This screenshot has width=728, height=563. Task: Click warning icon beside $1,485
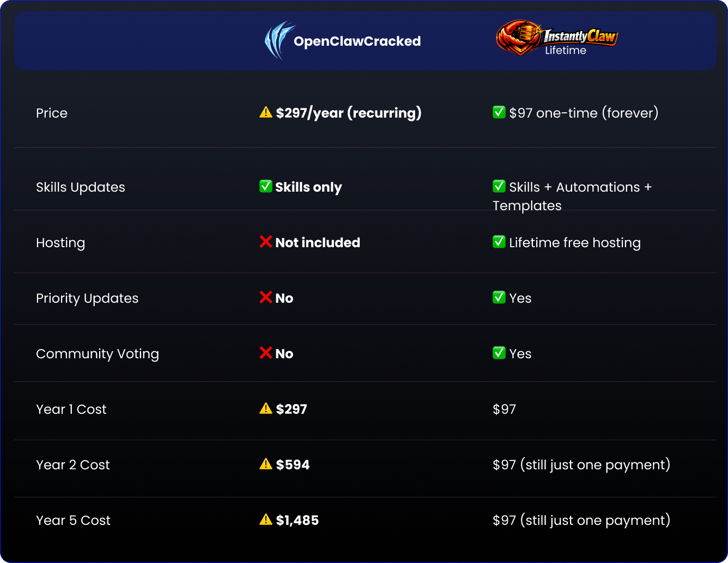[x=266, y=520]
